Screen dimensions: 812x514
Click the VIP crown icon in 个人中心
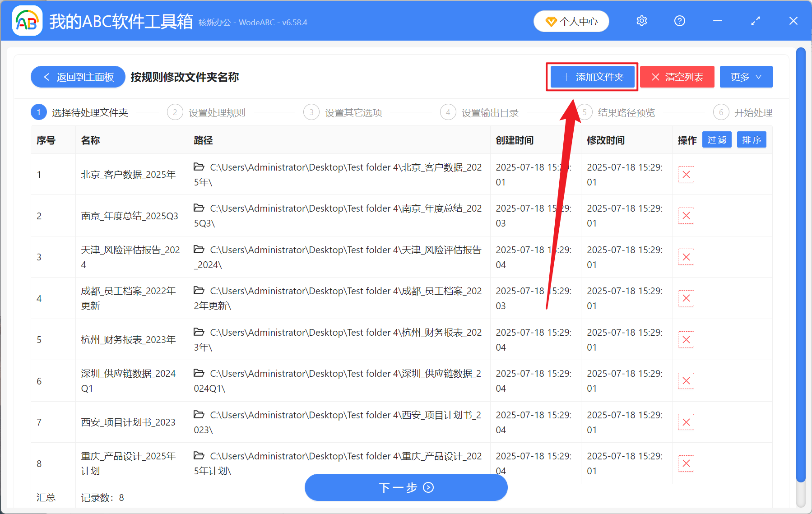551,21
